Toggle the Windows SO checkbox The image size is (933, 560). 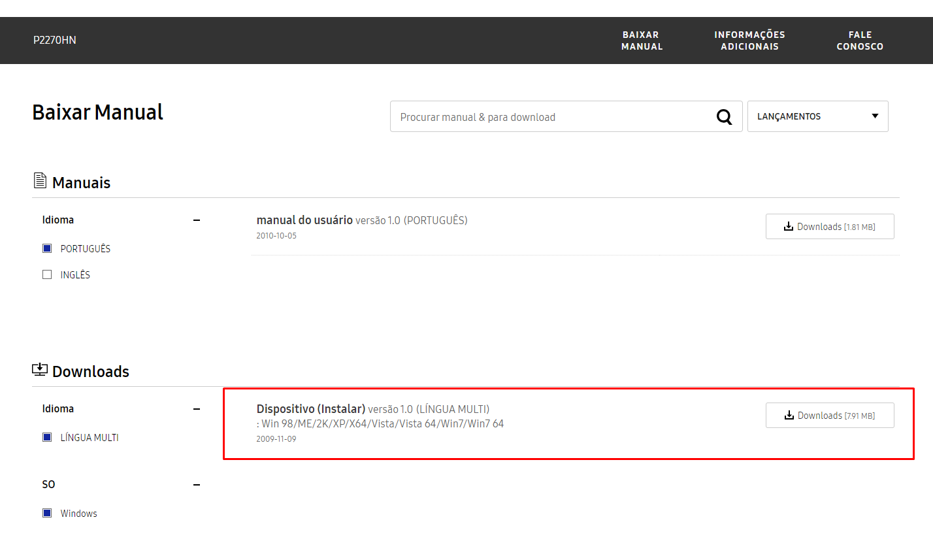[47, 513]
